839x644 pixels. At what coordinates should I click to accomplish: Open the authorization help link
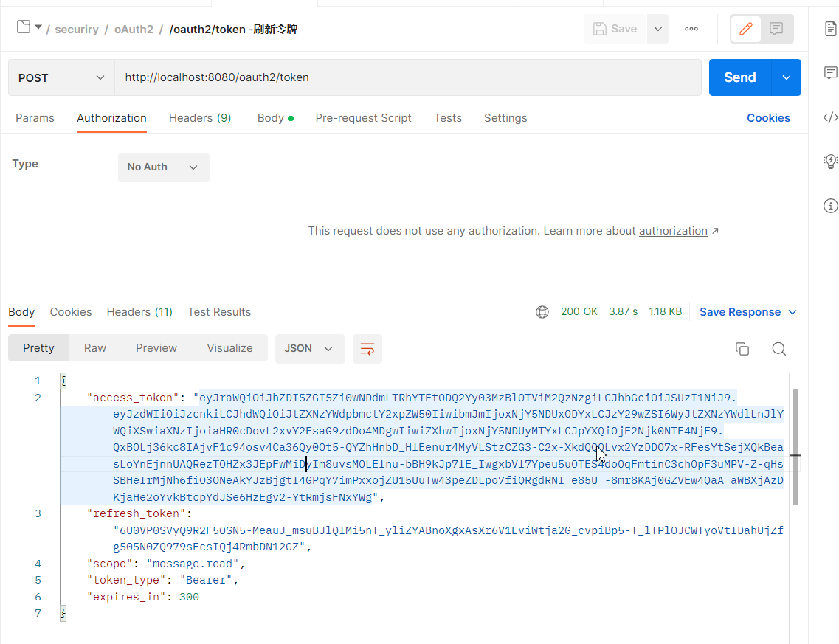tap(673, 231)
